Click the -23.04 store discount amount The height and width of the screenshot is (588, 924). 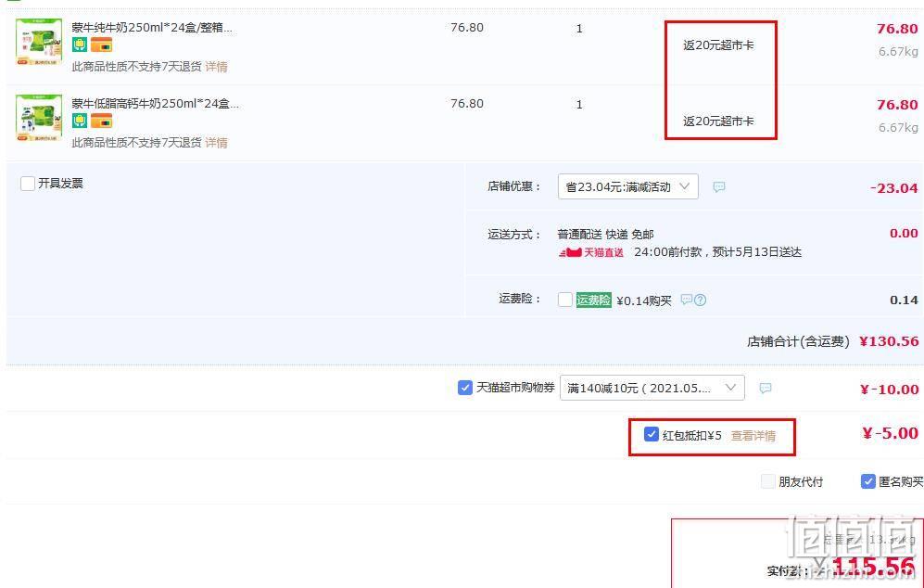coord(894,188)
